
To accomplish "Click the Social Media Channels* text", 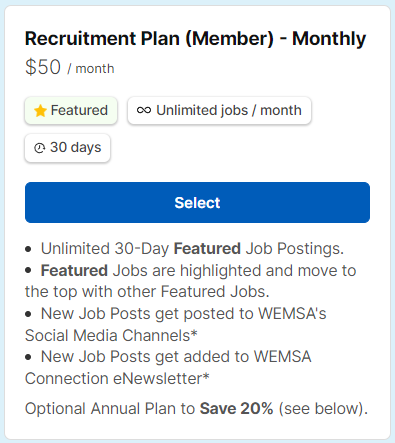I will pyautogui.click(x=111, y=335).
